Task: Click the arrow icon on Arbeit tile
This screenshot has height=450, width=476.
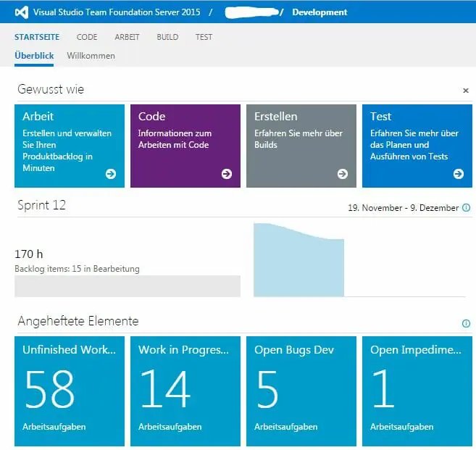Action: pyautogui.click(x=111, y=174)
